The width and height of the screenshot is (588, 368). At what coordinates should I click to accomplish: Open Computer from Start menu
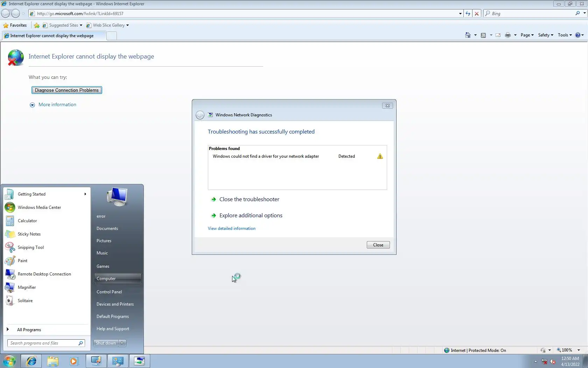click(118, 279)
